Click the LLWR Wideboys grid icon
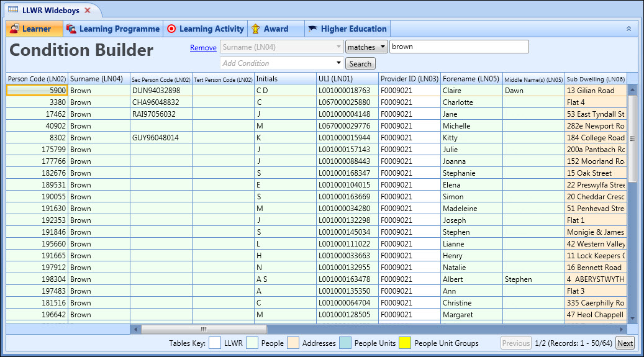This screenshot has width=644, height=357. (12, 10)
